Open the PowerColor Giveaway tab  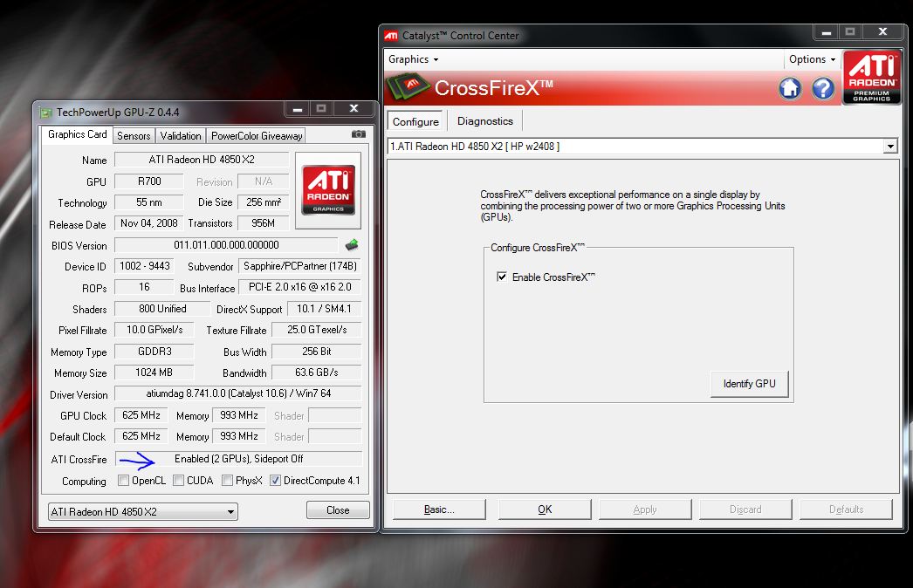(257, 135)
